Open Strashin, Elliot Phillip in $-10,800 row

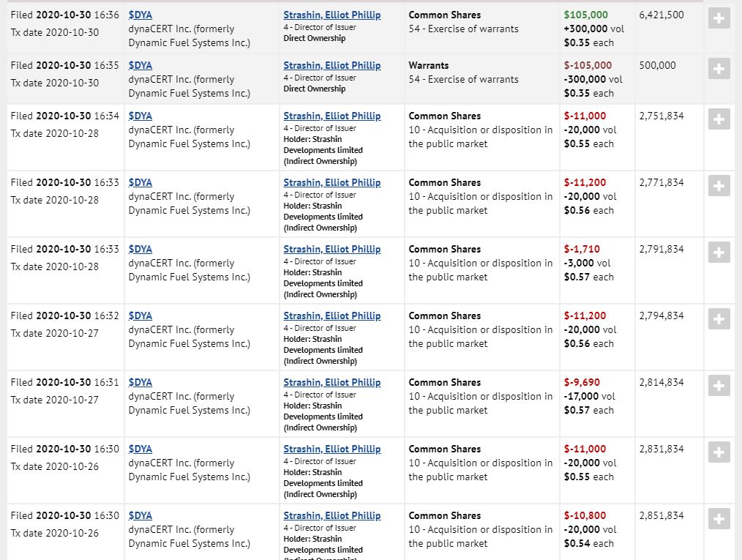coord(332,515)
